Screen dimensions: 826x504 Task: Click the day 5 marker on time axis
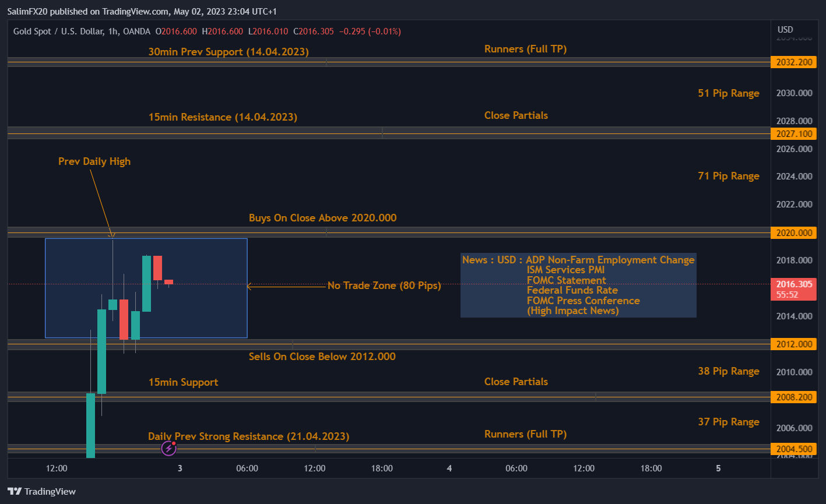[x=718, y=468]
